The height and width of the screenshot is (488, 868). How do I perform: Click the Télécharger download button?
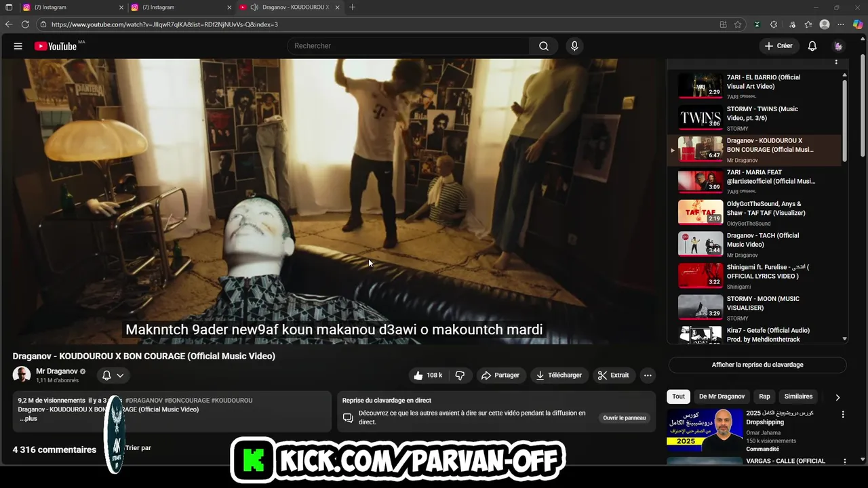[559, 375]
